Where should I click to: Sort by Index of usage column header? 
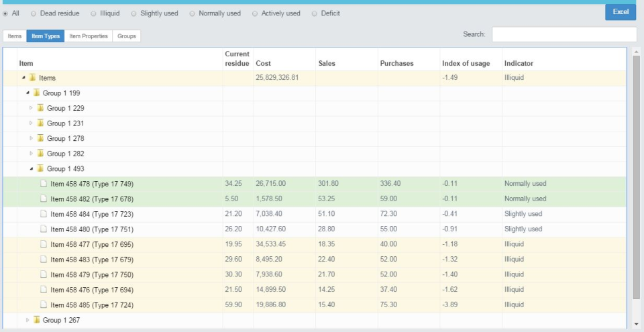coord(466,64)
